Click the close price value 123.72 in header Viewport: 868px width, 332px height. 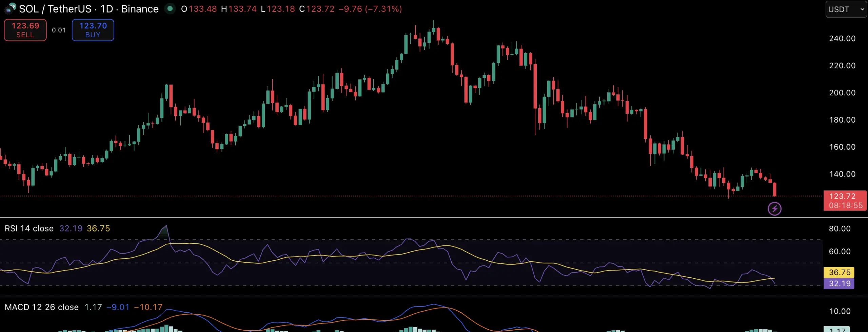(x=320, y=9)
